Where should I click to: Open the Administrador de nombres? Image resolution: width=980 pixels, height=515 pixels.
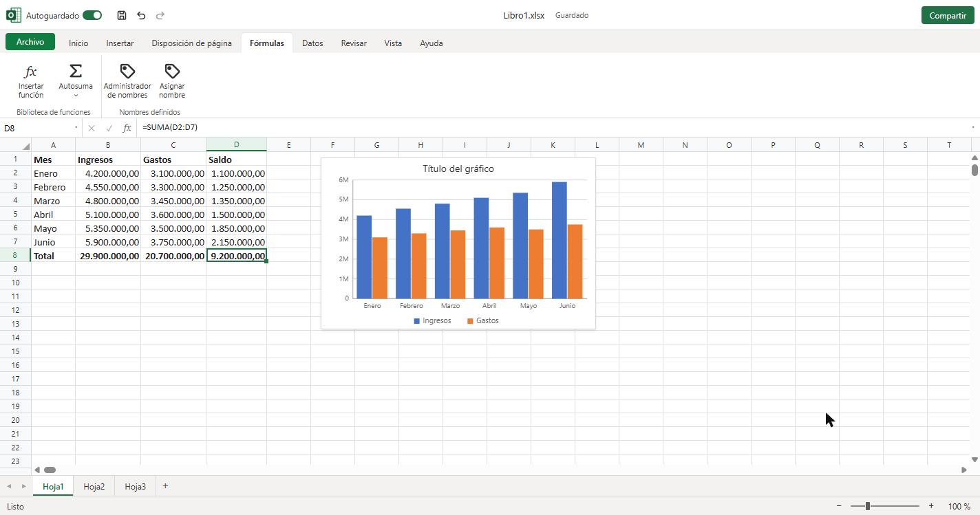[x=127, y=81]
